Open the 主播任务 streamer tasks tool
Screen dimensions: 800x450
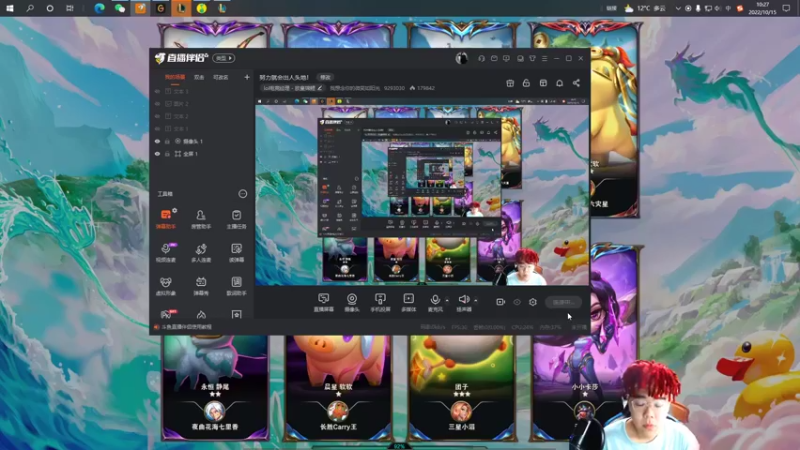tap(236, 218)
